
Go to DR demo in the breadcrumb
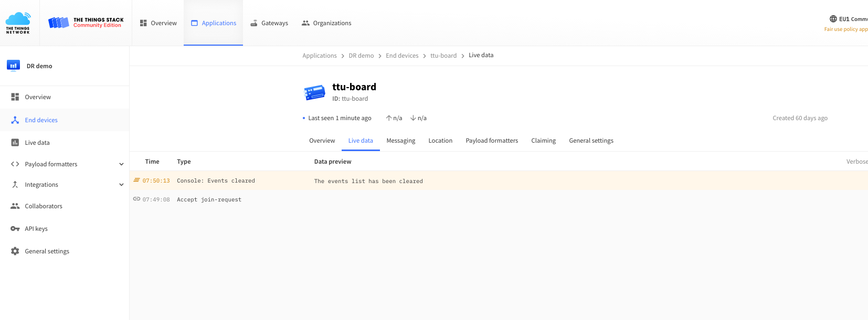pos(361,56)
